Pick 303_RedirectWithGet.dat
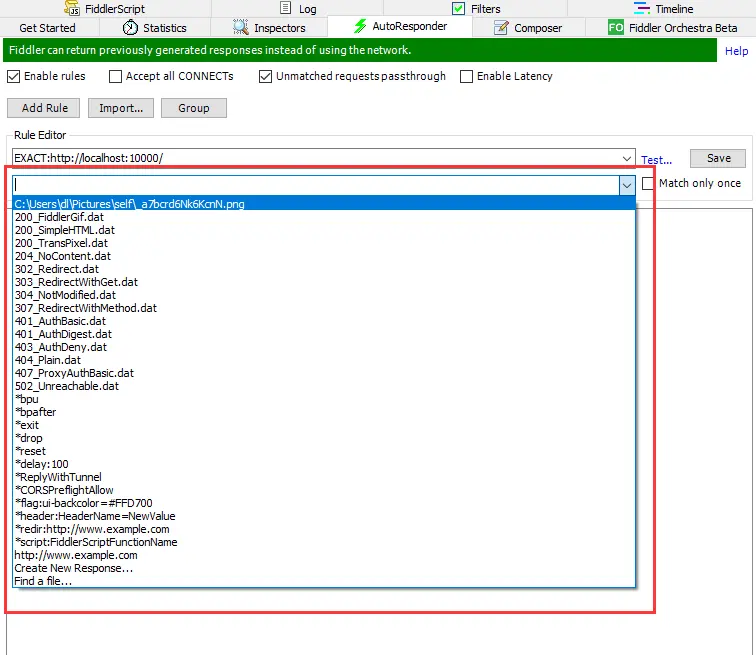This screenshot has height=655, width=756. pos(324,282)
